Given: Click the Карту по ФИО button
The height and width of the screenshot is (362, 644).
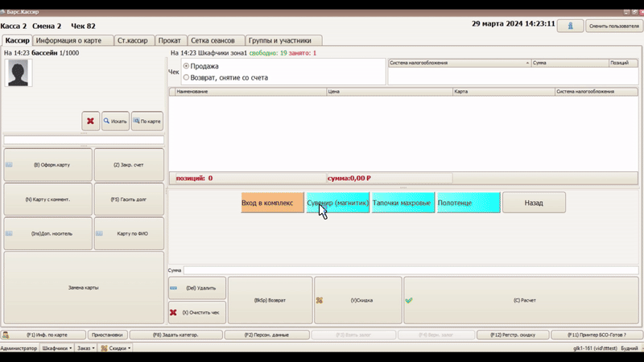Looking at the screenshot, I should [129, 233].
